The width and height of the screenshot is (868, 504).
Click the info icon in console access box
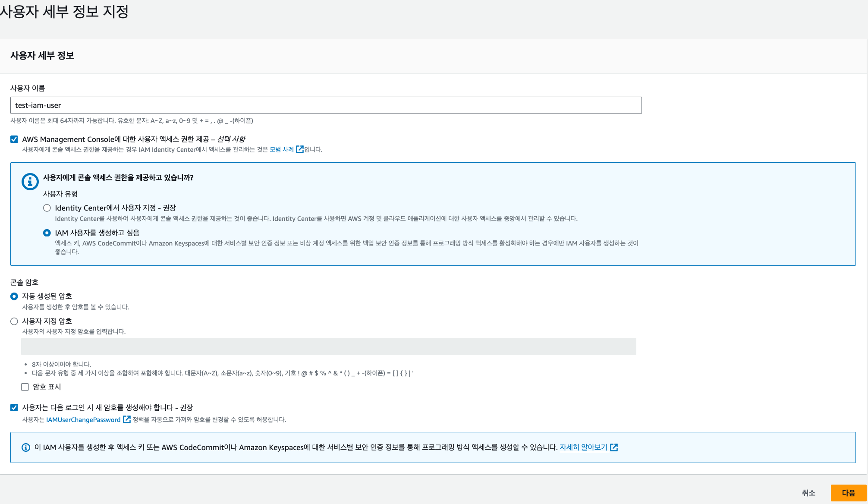(x=30, y=182)
